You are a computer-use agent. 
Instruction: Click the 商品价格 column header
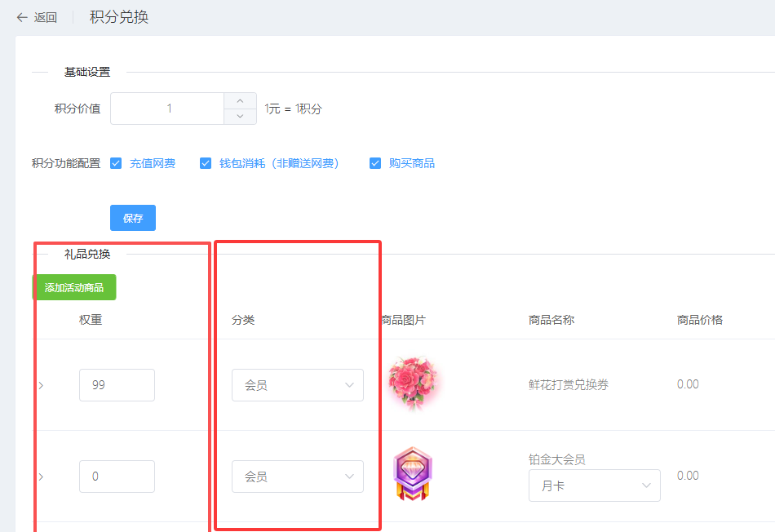click(700, 320)
